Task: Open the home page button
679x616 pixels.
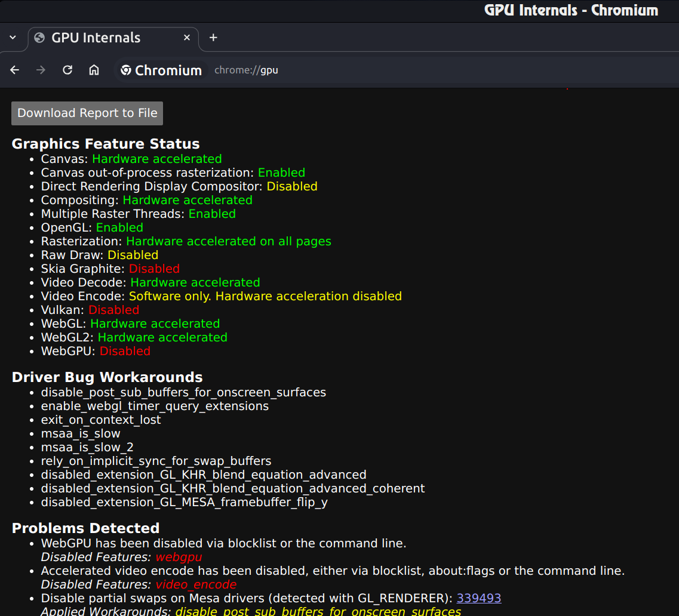Action: point(94,70)
